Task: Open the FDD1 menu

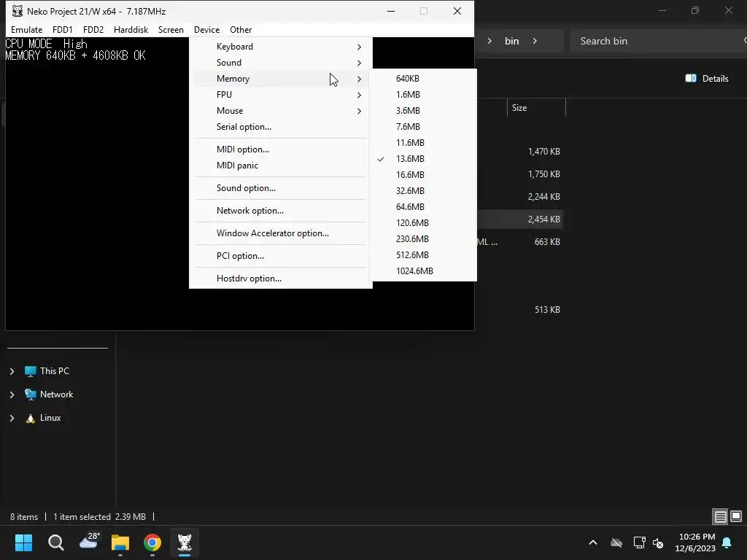Action: point(63,29)
